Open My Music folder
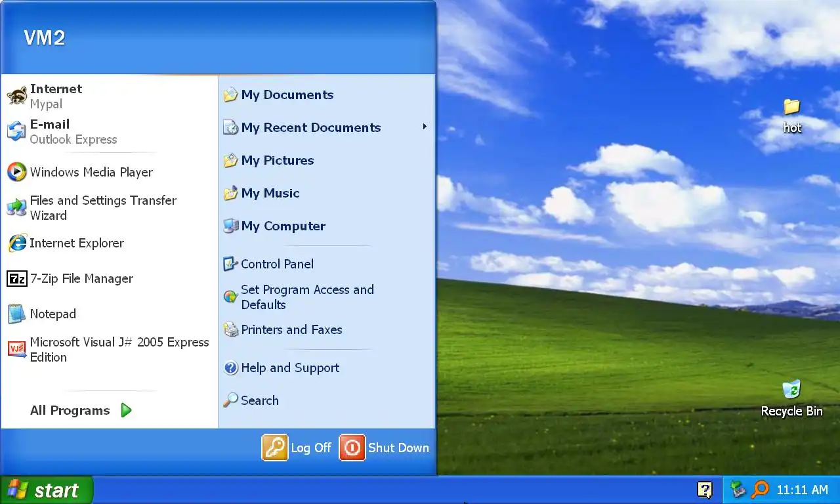The image size is (840, 504). (326, 193)
